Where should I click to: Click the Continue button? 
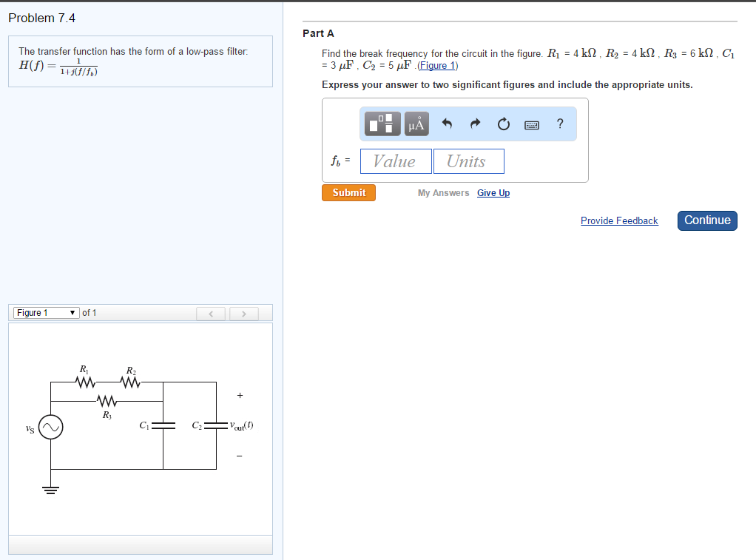coord(706,220)
